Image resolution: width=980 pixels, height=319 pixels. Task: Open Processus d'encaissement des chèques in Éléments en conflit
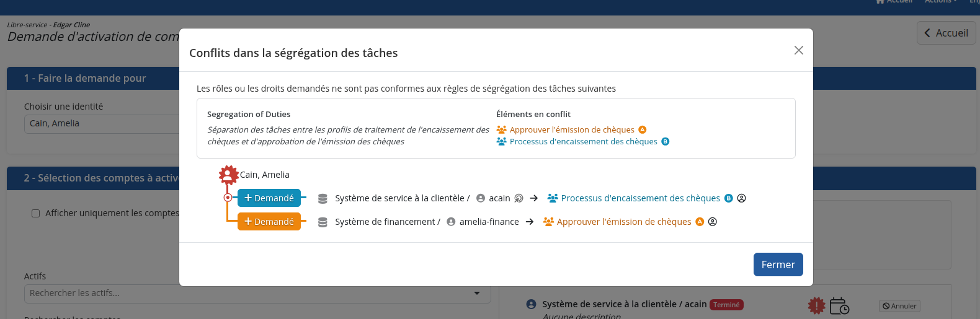click(584, 141)
